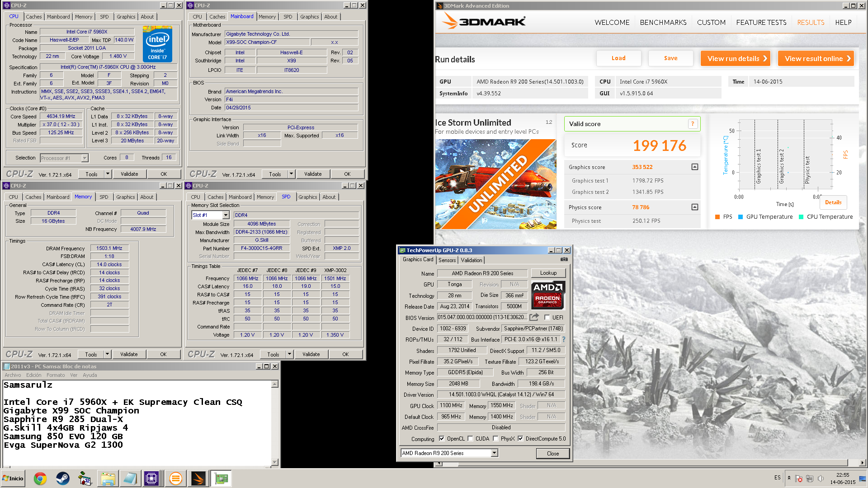Show hidden system tray icons

click(789, 478)
